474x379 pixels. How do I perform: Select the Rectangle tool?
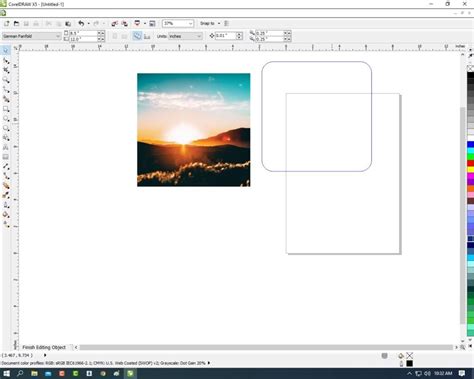point(6,109)
